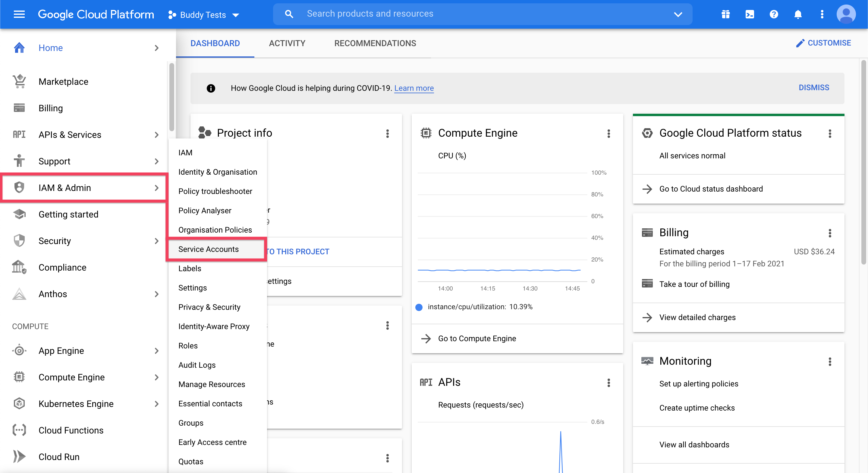Click the Marketplace cart icon
Image resolution: width=868 pixels, height=473 pixels.
coord(19,81)
